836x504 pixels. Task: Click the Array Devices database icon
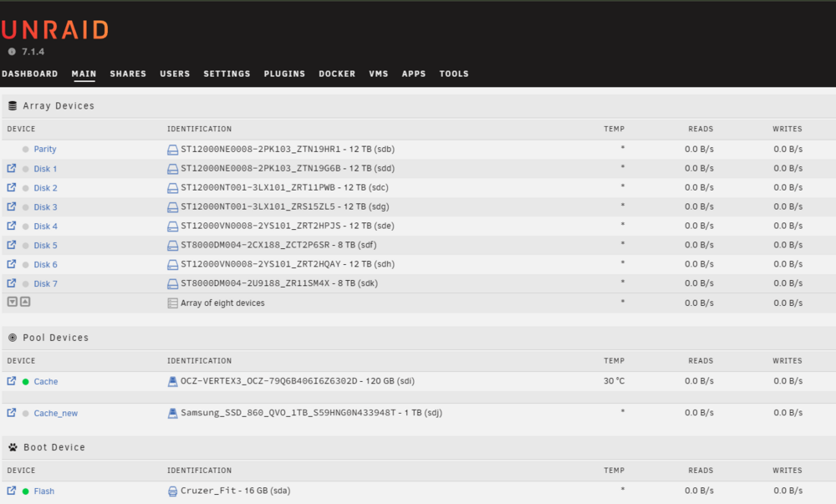13,106
